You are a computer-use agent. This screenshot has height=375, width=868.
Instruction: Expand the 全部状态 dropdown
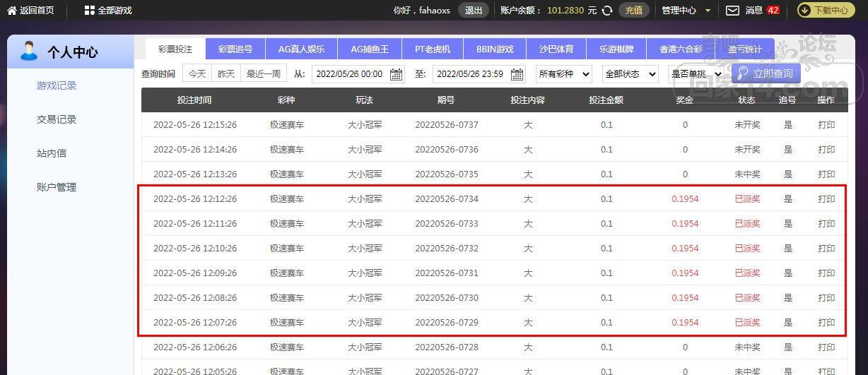630,74
